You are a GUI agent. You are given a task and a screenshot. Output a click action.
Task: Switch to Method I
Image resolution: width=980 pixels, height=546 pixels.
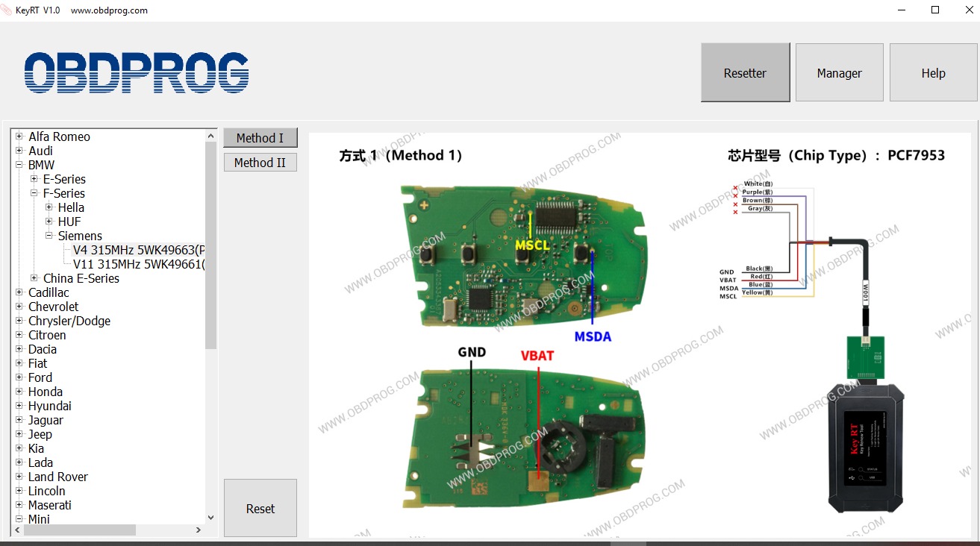tap(260, 138)
